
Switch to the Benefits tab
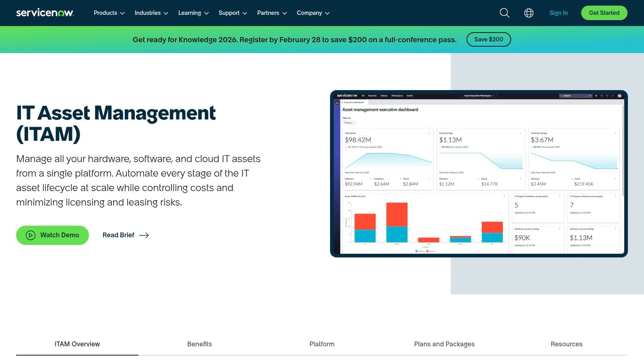tap(199, 344)
